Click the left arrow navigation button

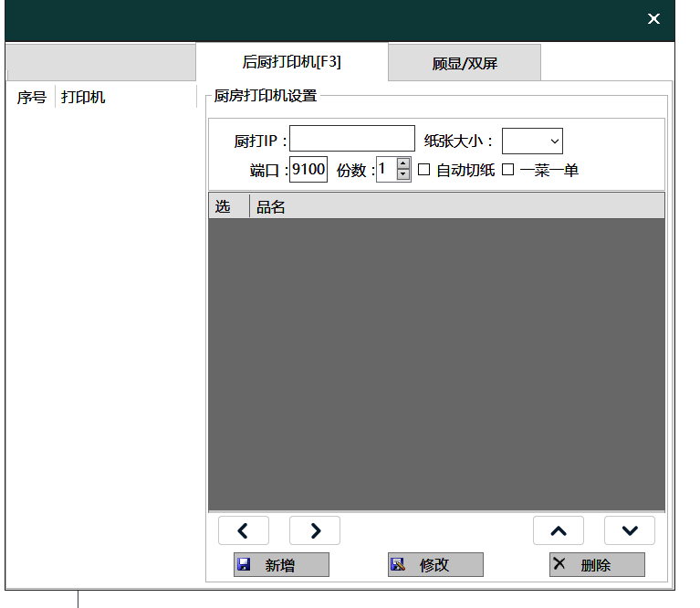[243, 530]
